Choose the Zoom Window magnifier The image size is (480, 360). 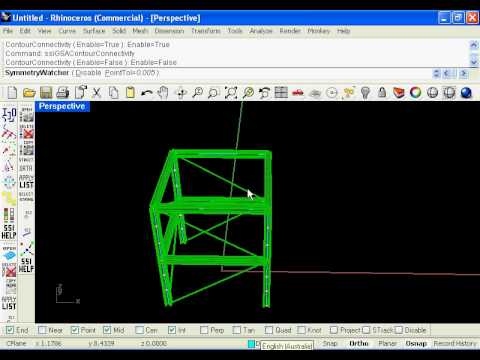213,92
